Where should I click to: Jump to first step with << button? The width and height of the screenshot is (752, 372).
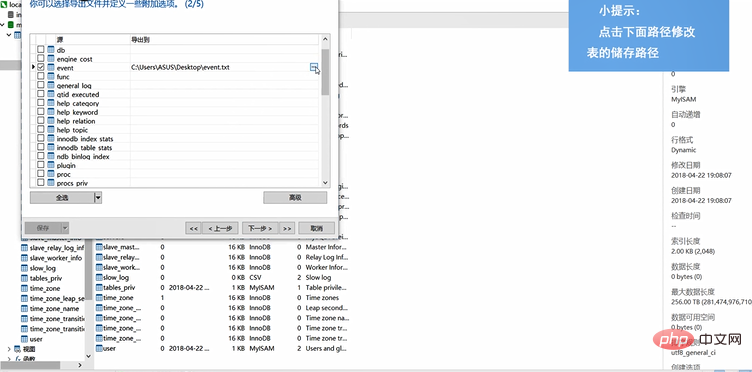click(x=193, y=229)
